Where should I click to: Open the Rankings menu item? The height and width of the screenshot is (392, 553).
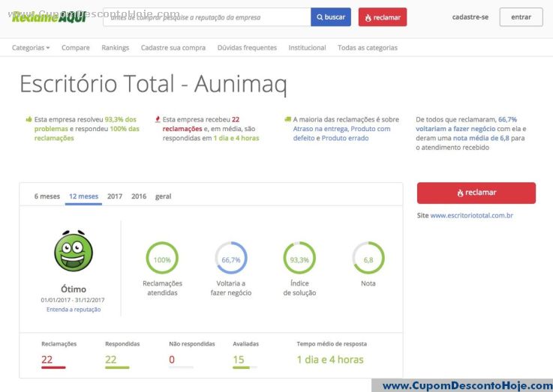(116, 47)
